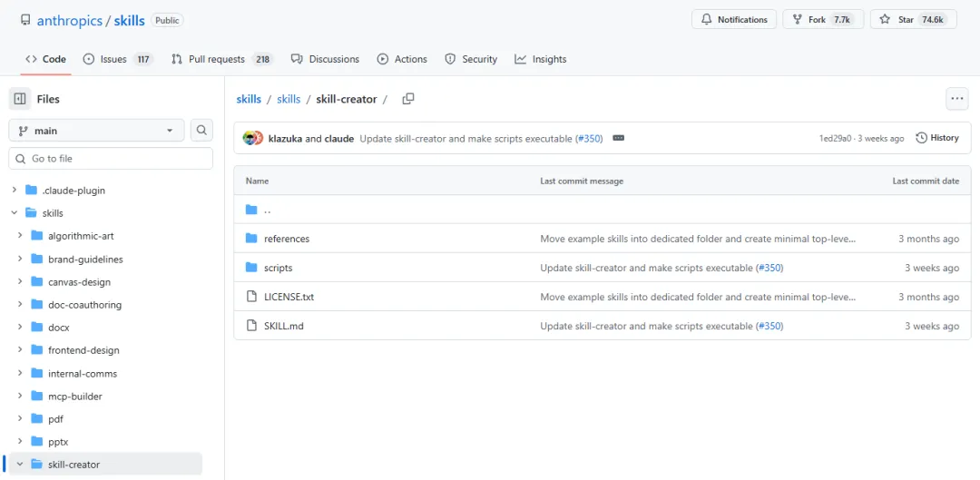Open pull request #350 link in scripts row
980x480 pixels.
(x=769, y=268)
